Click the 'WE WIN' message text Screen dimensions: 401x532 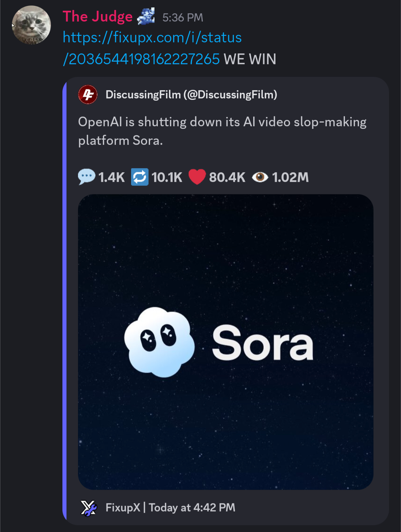click(250, 59)
